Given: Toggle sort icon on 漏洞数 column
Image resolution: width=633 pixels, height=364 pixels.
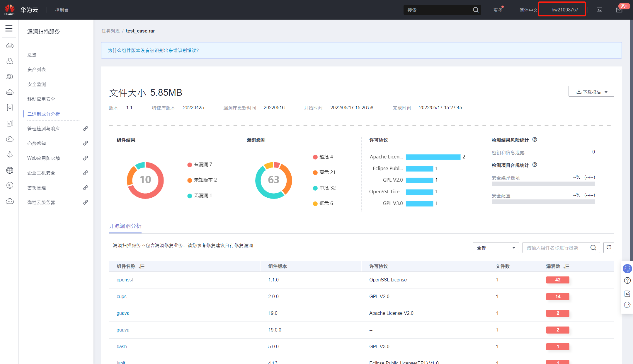Looking at the screenshot, I should (x=566, y=266).
